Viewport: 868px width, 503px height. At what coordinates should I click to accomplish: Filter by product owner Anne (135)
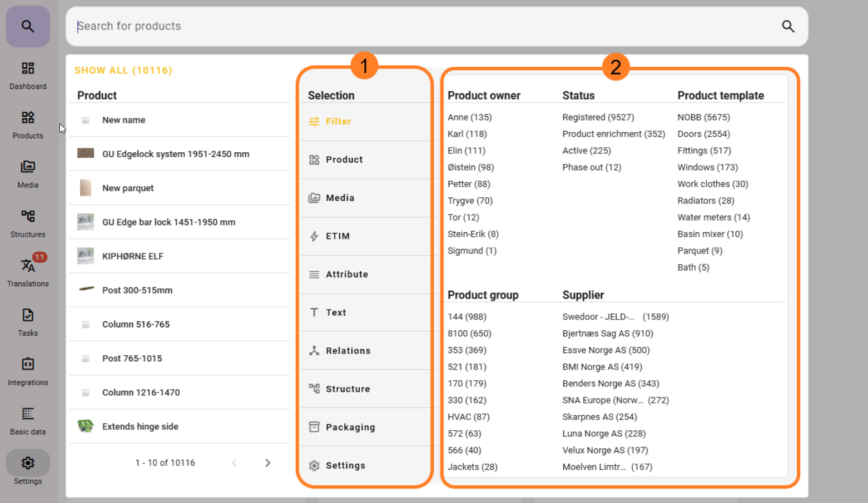469,117
